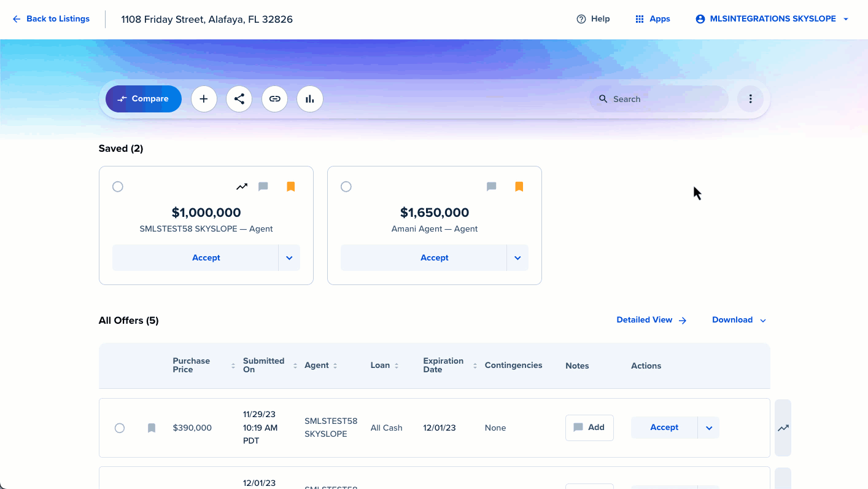Open the bar chart insights icon

pyautogui.click(x=310, y=99)
